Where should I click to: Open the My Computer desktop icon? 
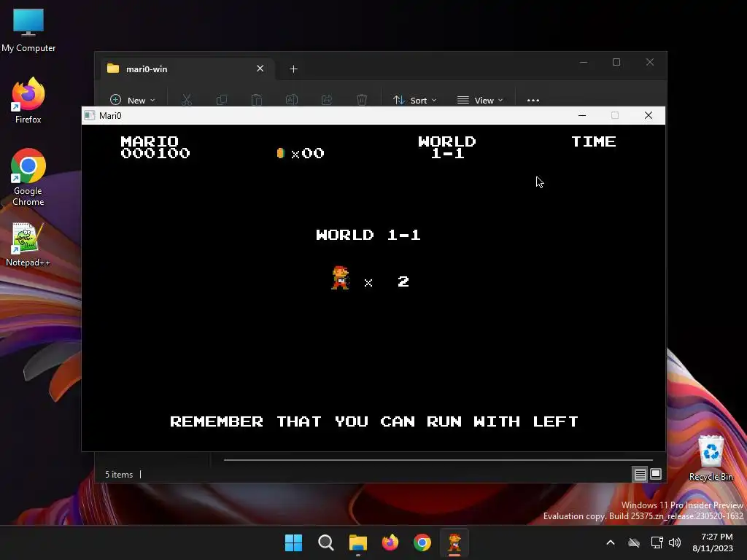point(28,31)
